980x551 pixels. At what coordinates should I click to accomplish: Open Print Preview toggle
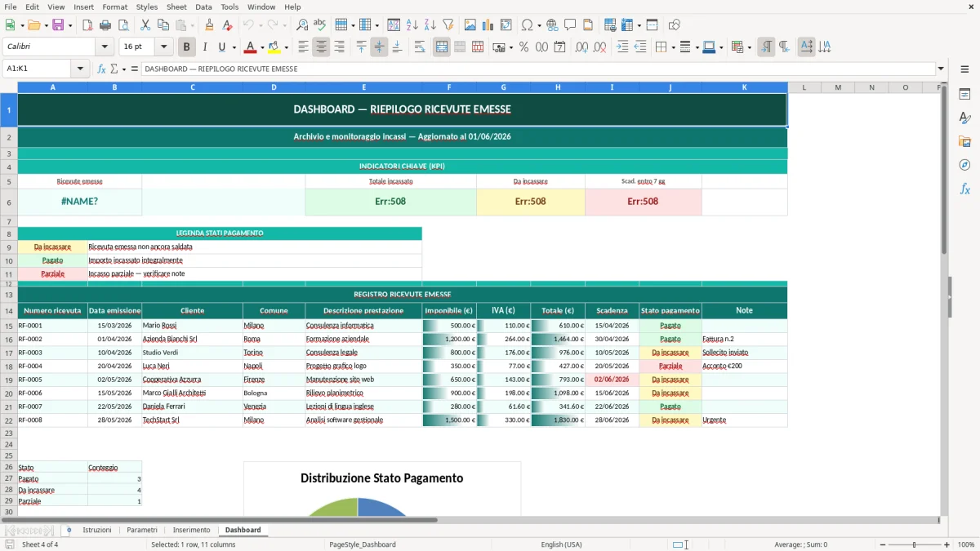pos(123,25)
